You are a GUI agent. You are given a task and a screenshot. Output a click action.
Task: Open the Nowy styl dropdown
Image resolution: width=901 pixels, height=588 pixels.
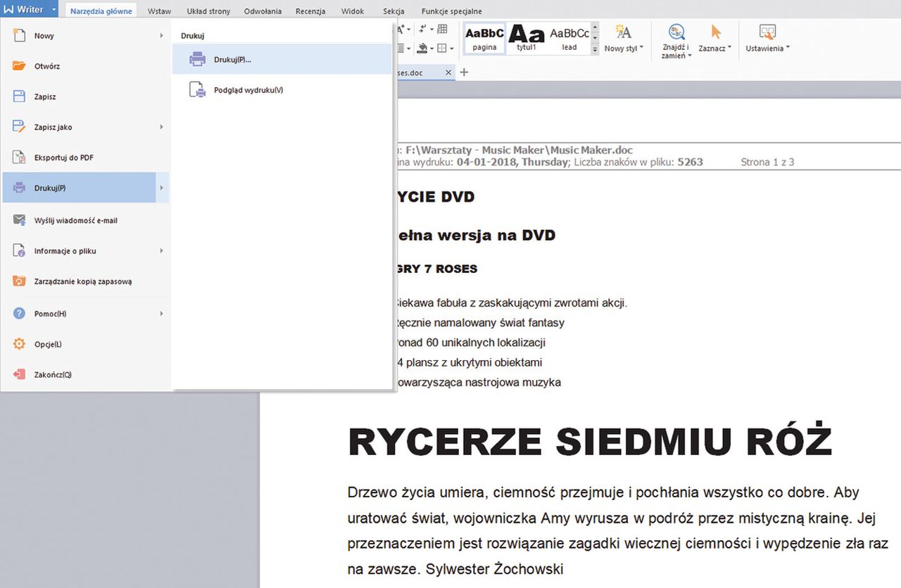click(x=641, y=49)
